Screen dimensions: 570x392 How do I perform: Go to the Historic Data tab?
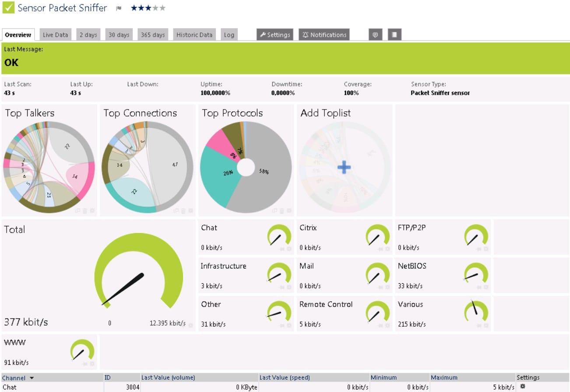click(194, 35)
